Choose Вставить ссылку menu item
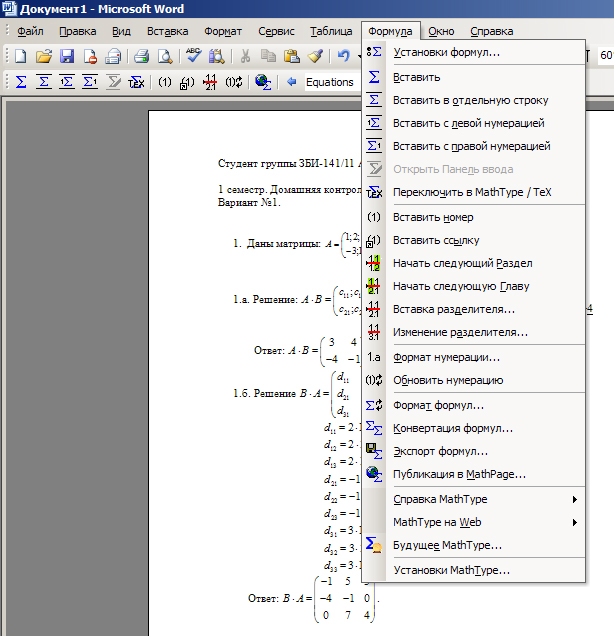The image size is (614, 636). coord(475,240)
